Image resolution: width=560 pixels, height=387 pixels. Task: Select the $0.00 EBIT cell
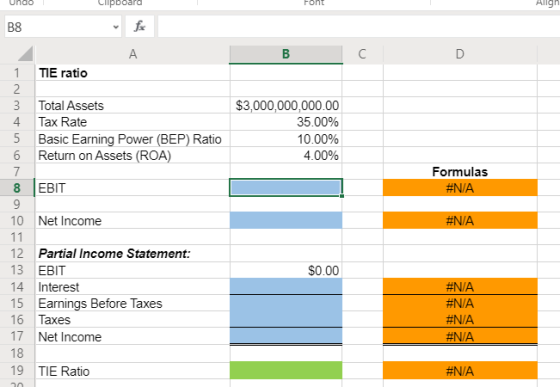286,270
